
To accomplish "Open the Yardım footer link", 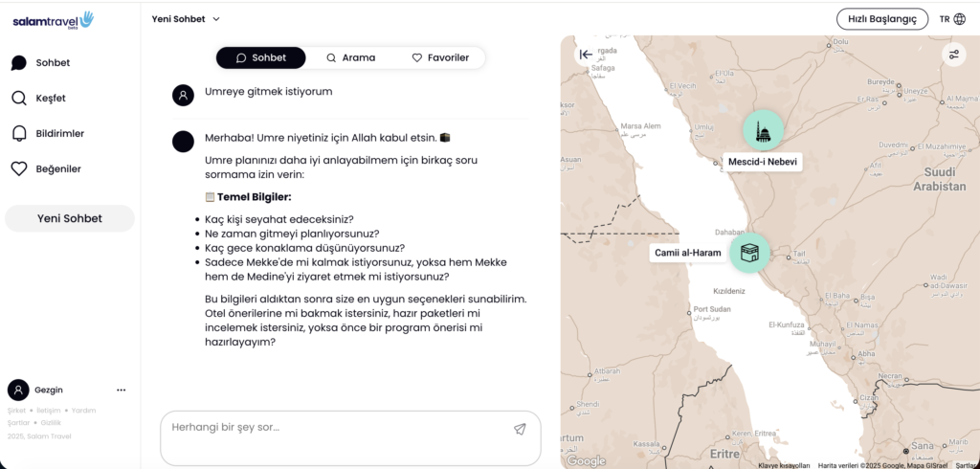I will pyautogui.click(x=84, y=411).
